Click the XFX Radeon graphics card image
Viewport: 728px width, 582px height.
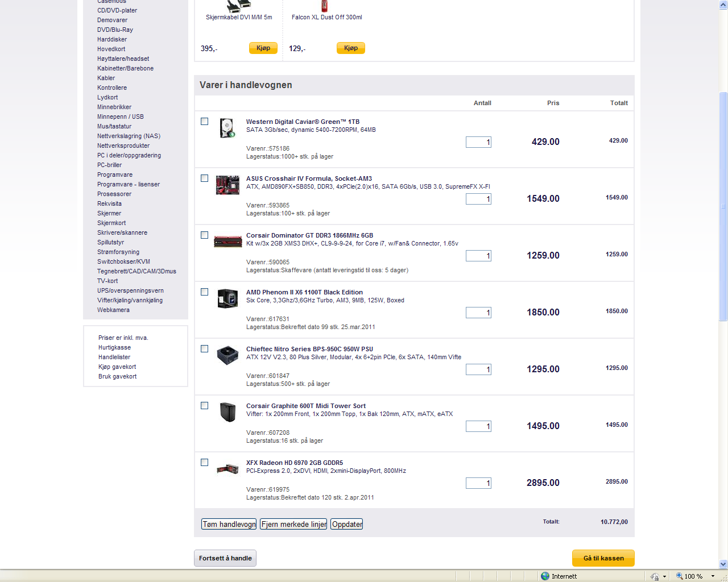coord(227,469)
